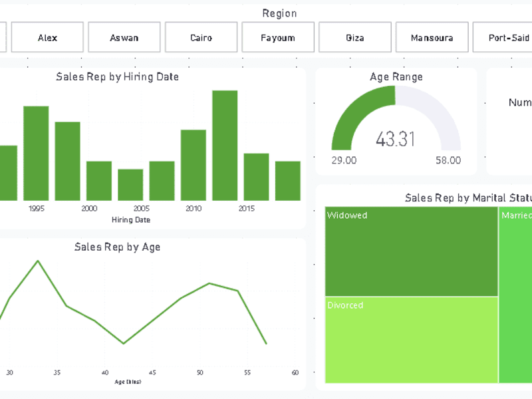The width and height of the screenshot is (532, 399).
Task: Select the shortest bar near 2005
Action: click(x=130, y=185)
